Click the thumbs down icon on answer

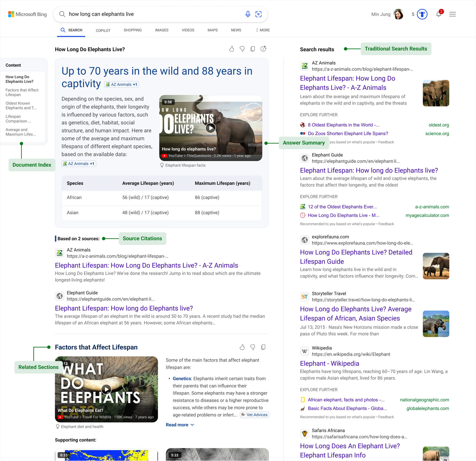(242, 49)
